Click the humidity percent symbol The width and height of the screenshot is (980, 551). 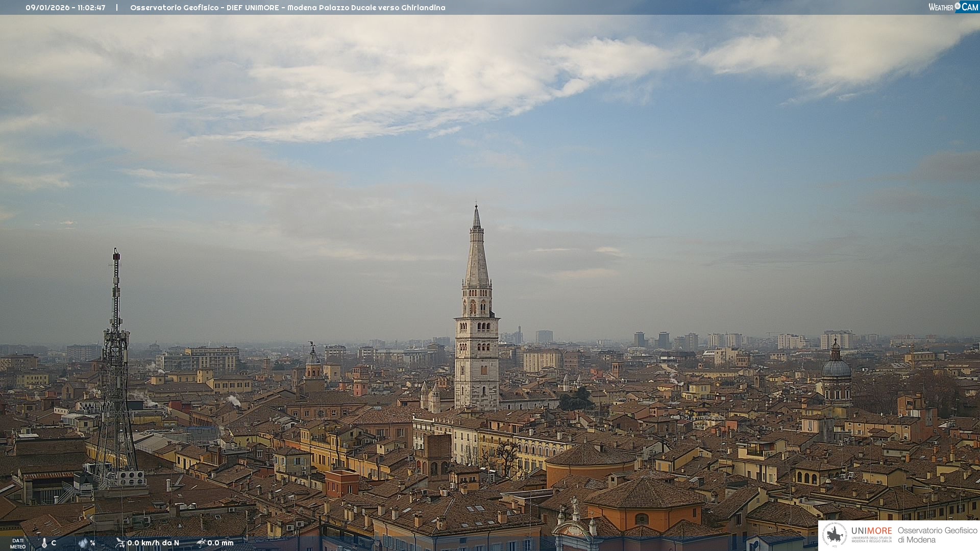(92, 543)
